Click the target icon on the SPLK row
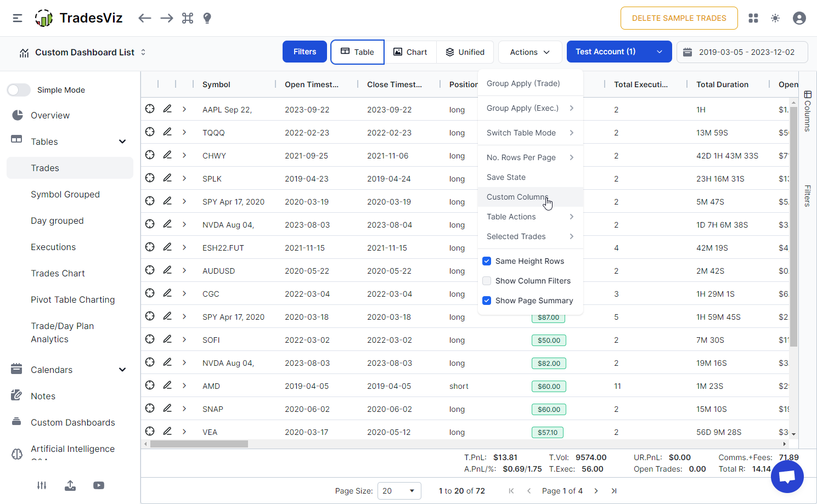Screen dimensions: 817x504 click(x=150, y=178)
